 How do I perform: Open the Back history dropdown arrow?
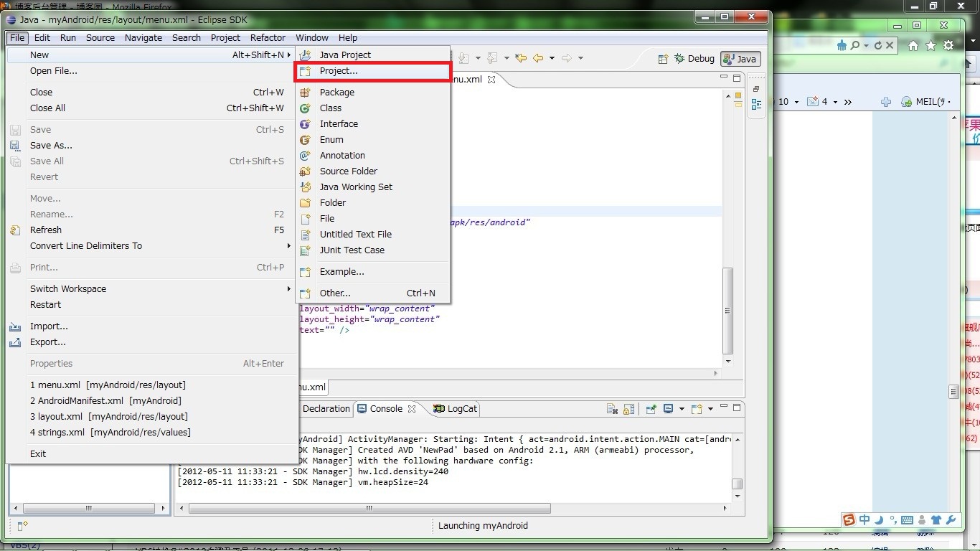[552, 58]
